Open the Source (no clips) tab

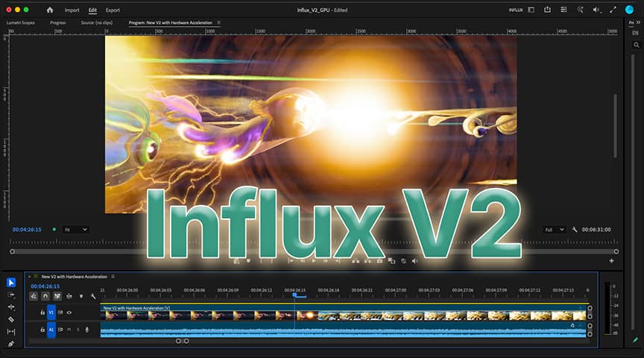pos(96,22)
